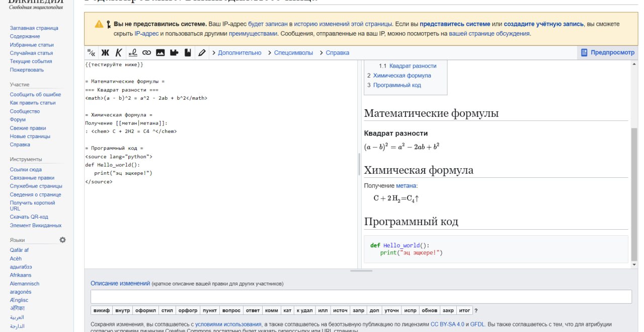Open language settings via the gear icon

62,240
